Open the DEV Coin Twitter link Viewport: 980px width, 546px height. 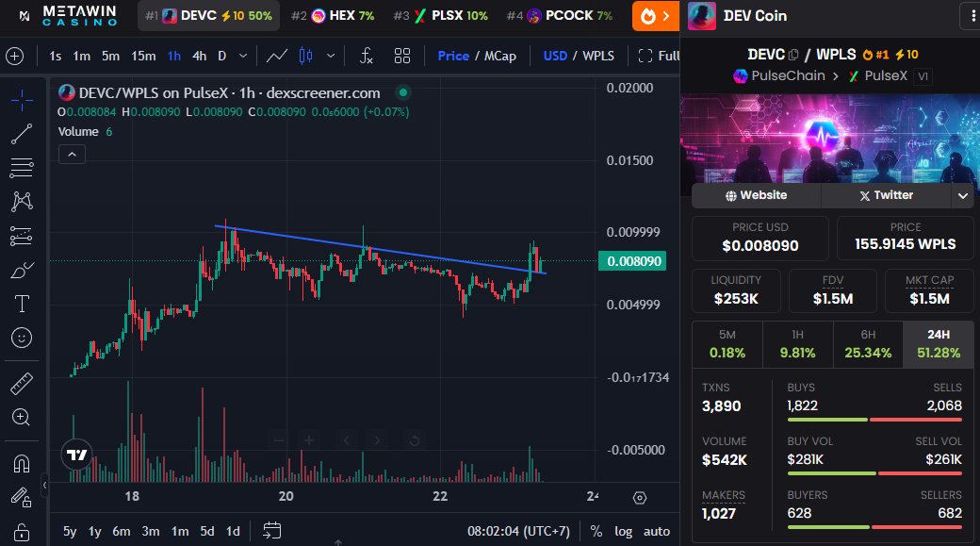(887, 195)
